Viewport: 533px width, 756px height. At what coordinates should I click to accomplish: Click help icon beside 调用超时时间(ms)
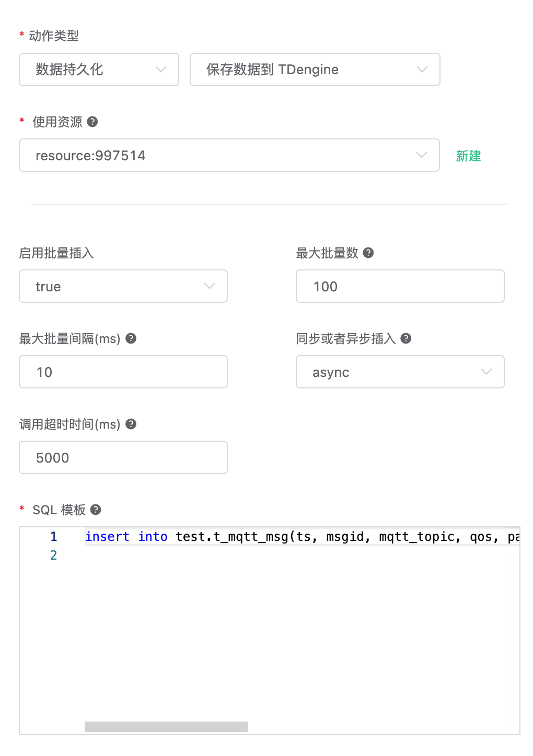(131, 424)
